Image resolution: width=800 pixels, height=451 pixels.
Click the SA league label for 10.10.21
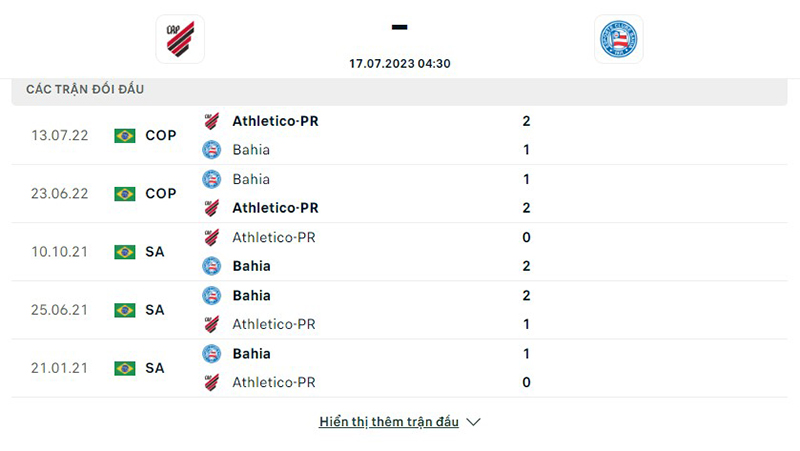tap(154, 252)
